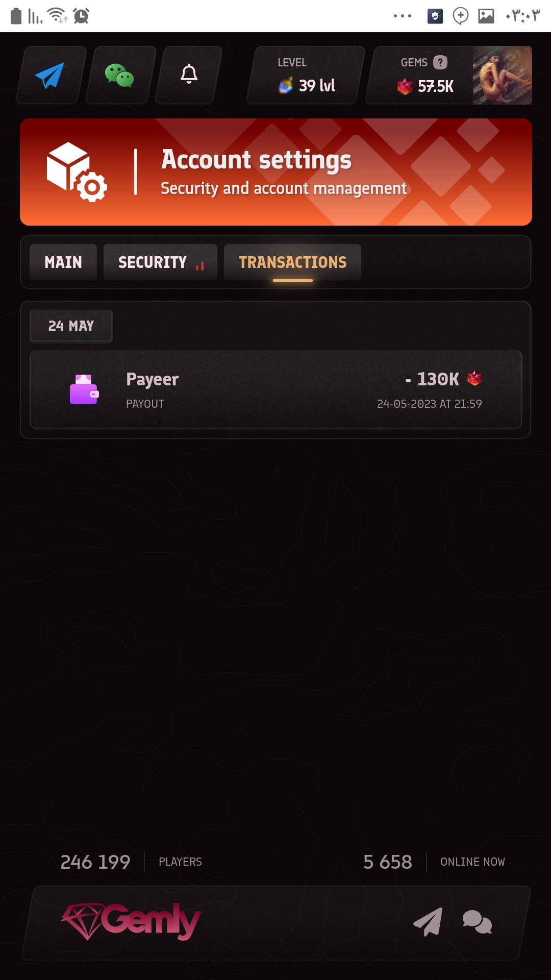Screen dimensions: 551x980
Task: Click the 24 MAY date label
Action: tap(71, 326)
